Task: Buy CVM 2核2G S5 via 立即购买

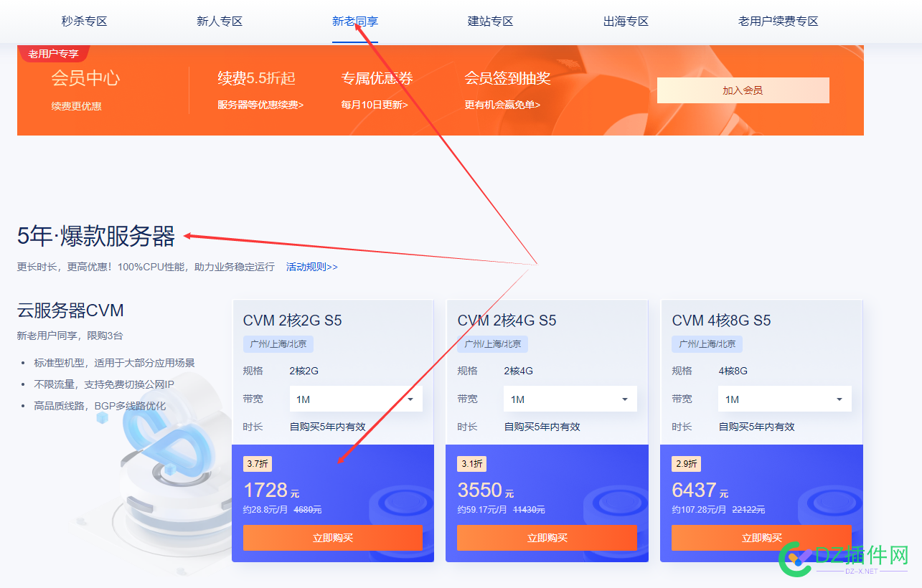Action: pos(333,538)
